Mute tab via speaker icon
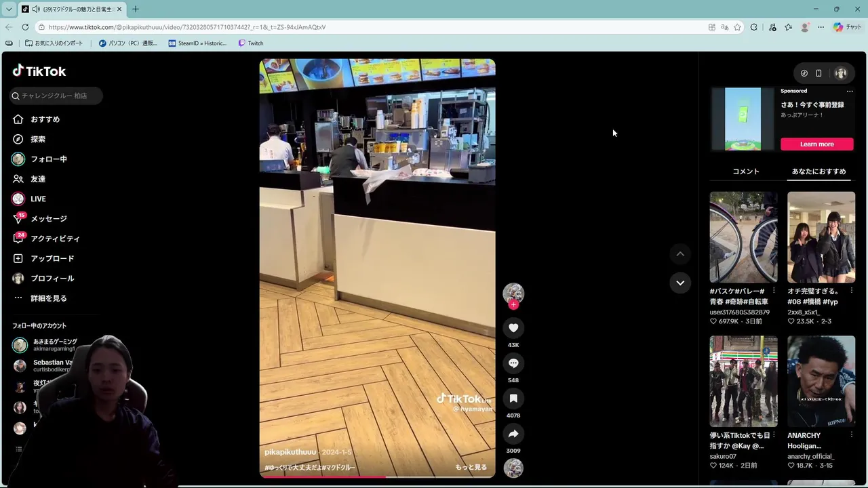Image resolution: width=868 pixels, height=488 pixels. tap(35, 9)
